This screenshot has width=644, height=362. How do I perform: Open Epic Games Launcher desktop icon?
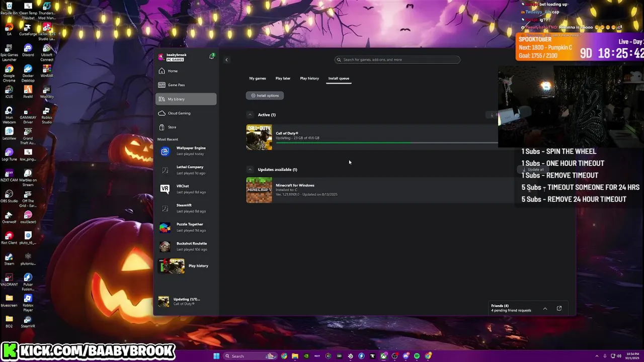pyautogui.click(x=9, y=52)
